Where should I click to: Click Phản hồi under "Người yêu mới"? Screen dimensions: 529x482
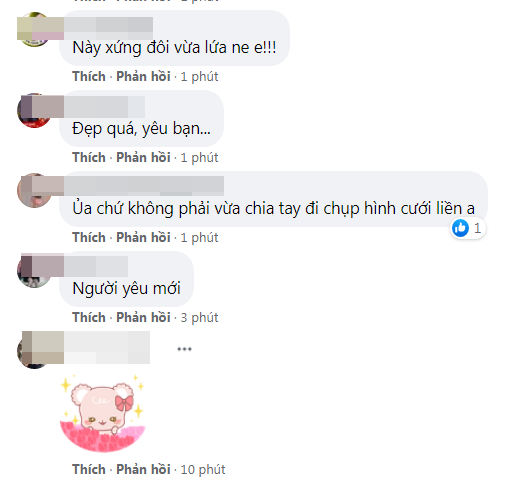tap(143, 317)
